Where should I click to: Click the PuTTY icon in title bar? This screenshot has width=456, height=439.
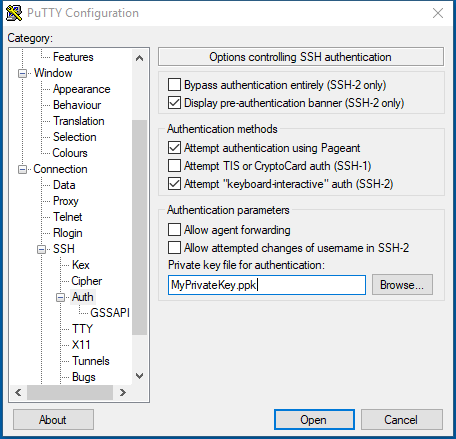point(14,13)
